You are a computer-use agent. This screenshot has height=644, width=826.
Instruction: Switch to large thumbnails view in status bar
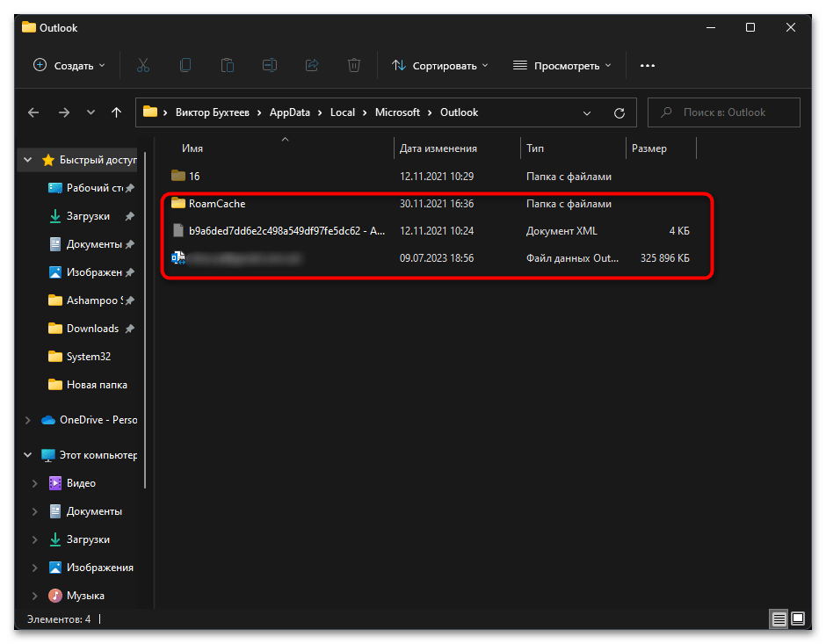coord(798,619)
